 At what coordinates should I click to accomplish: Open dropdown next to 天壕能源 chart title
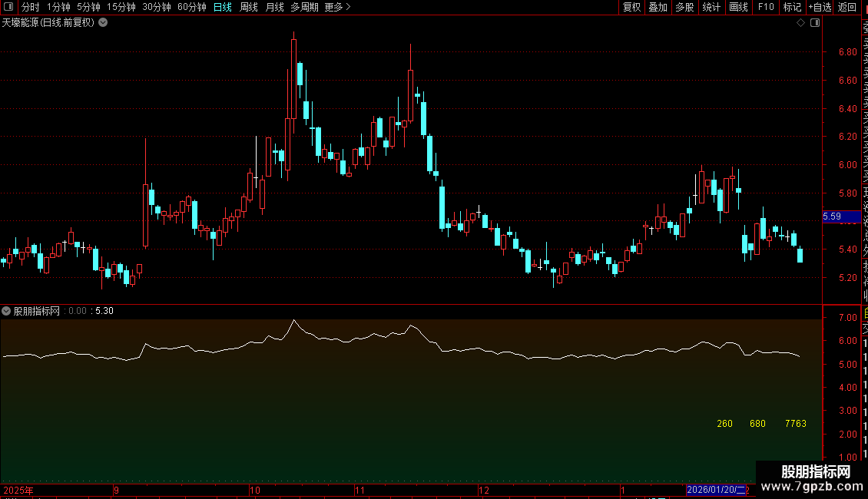(x=103, y=23)
